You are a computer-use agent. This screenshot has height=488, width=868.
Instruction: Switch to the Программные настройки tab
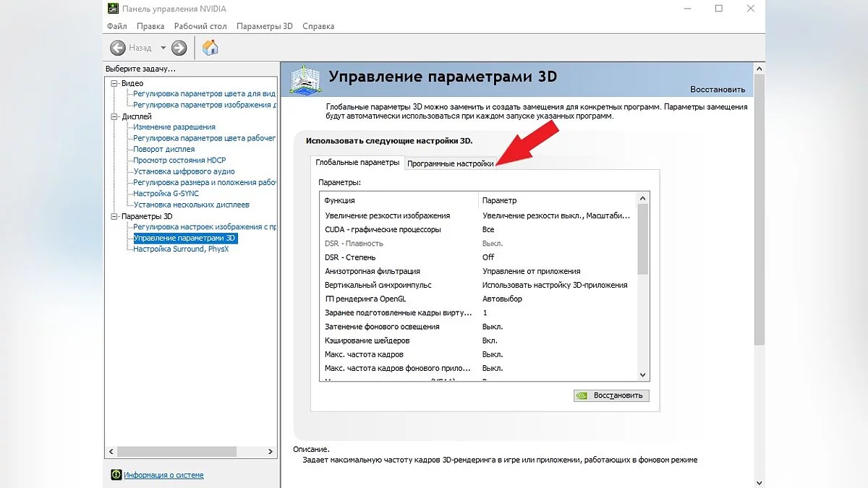pyautogui.click(x=451, y=163)
